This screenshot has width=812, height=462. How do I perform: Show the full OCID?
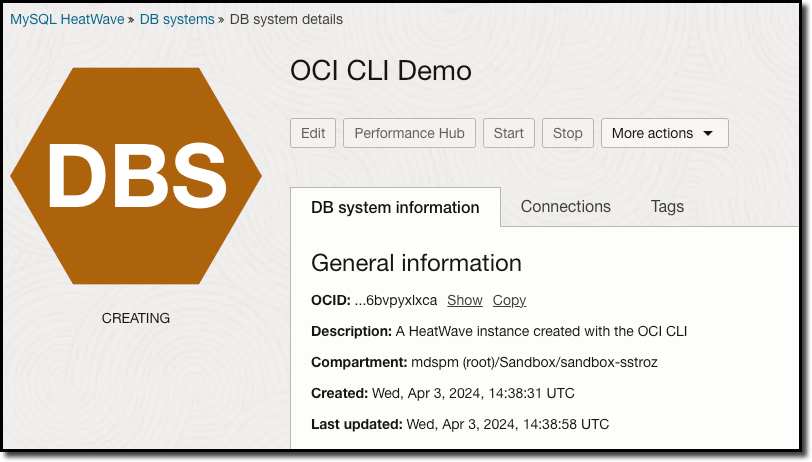pyautogui.click(x=465, y=300)
